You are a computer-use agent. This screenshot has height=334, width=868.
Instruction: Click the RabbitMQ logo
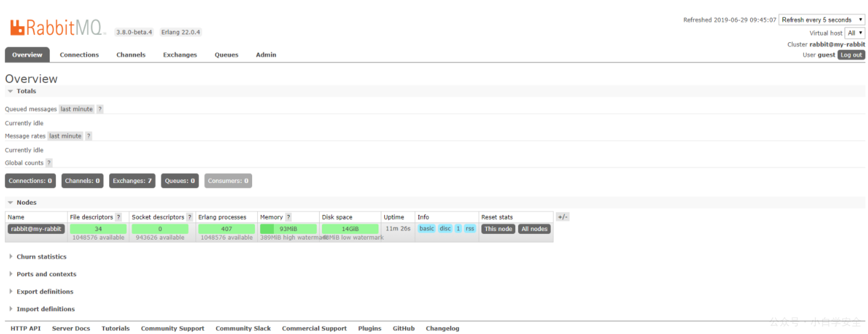[57, 27]
